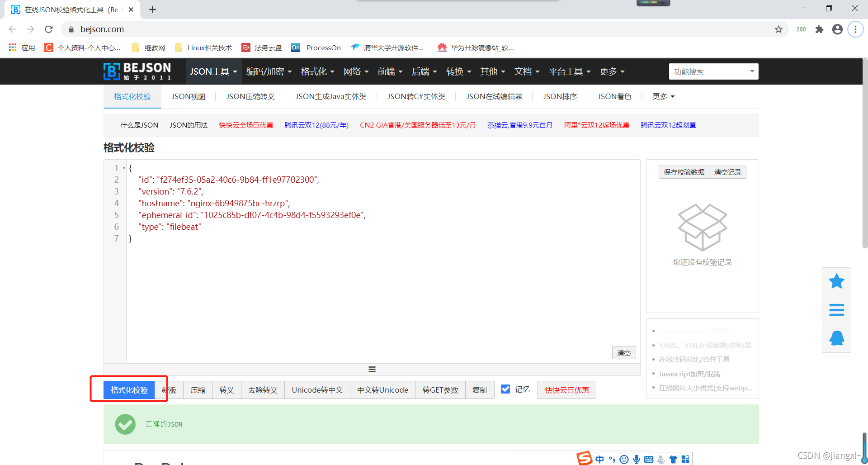Expand the 编码/加密 dropdown menu
Viewport: 868px width, 465px height.
pos(269,71)
